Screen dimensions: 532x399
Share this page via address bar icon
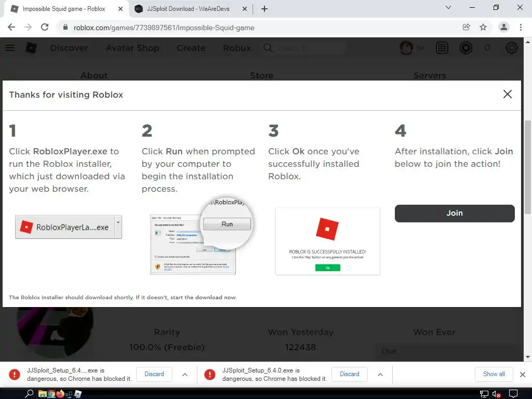[466, 27]
